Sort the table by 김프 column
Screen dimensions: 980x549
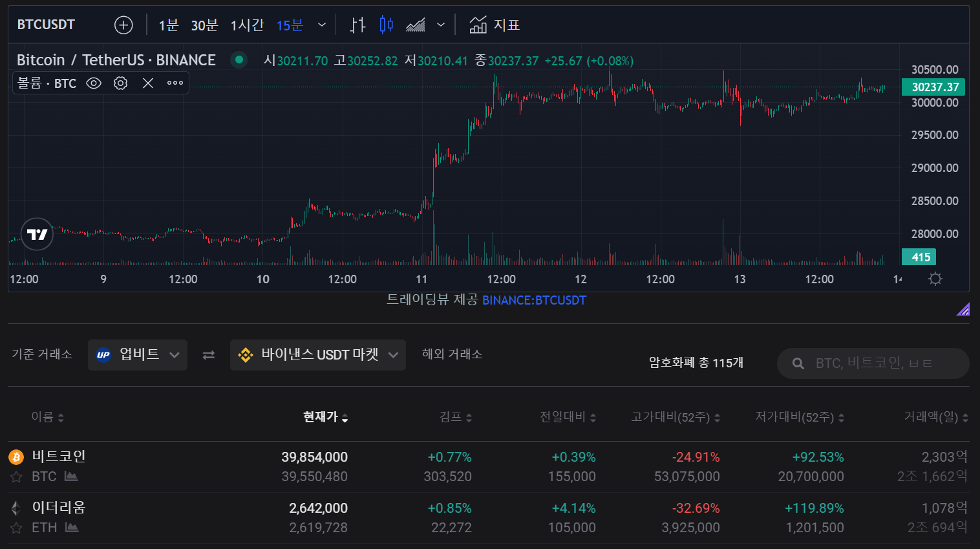456,417
